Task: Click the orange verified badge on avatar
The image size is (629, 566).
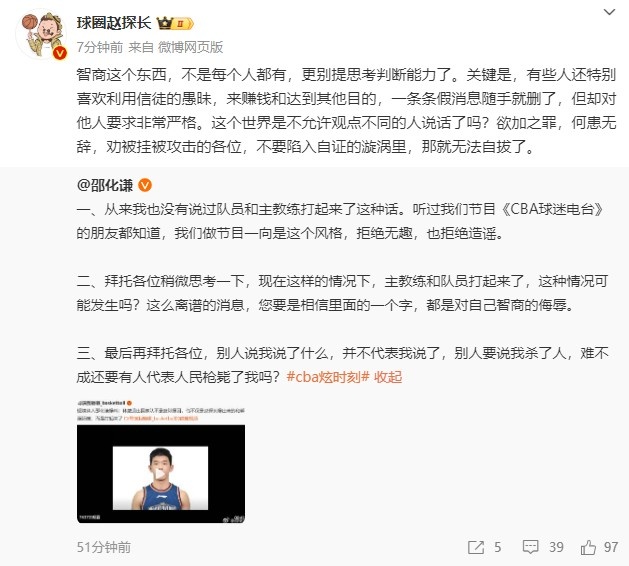Action: coord(60,53)
